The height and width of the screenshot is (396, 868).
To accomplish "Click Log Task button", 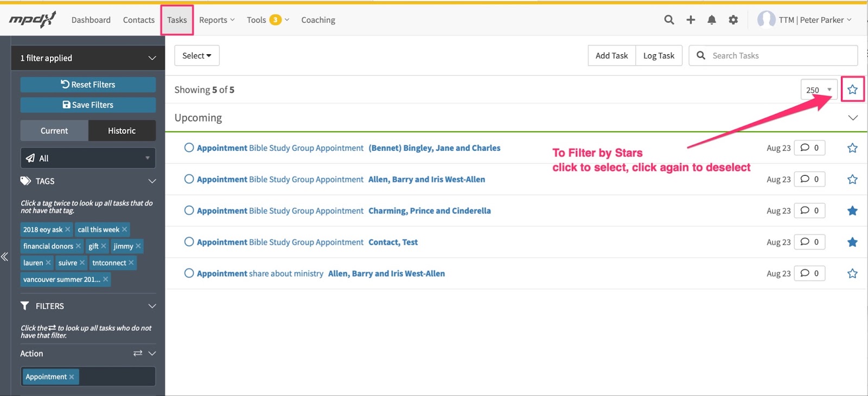I will click(x=659, y=55).
